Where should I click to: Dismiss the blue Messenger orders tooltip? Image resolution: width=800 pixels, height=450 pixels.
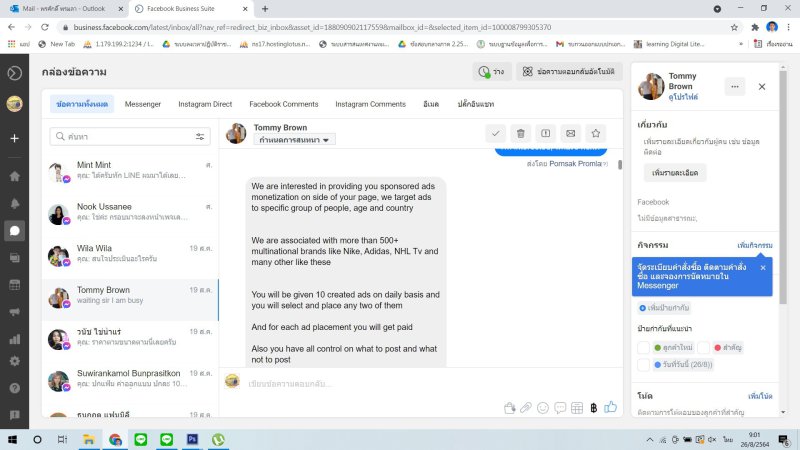pyautogui.click(x=763, y=267)
